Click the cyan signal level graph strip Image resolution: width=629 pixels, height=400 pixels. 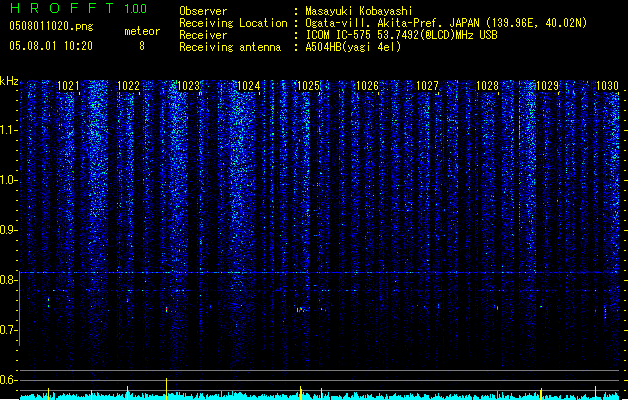[319, 396]
